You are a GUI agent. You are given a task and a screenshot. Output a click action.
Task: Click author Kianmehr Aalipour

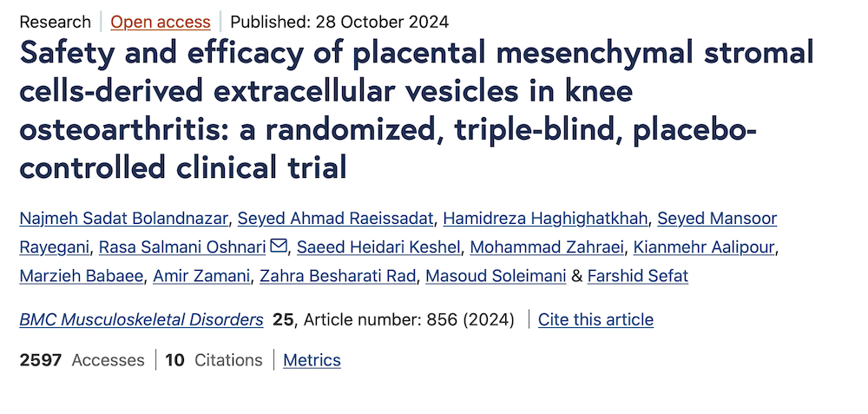click(704, 247)
